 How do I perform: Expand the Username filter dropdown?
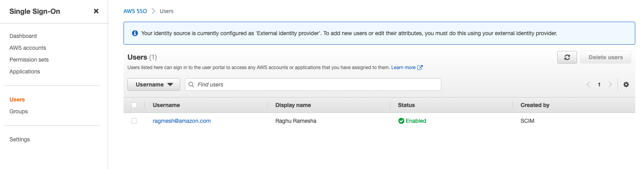(154, 84)
